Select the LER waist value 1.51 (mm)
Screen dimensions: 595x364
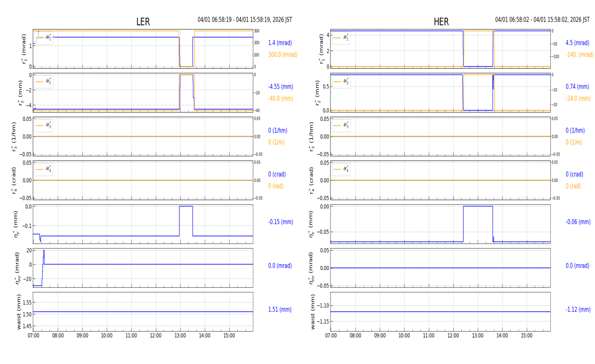click(x=280, y=310)
